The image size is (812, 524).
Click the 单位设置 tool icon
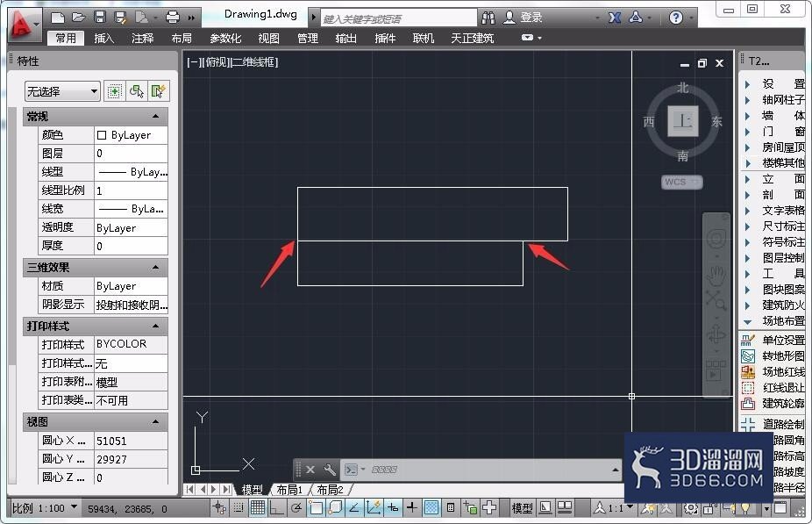(748, 340)
